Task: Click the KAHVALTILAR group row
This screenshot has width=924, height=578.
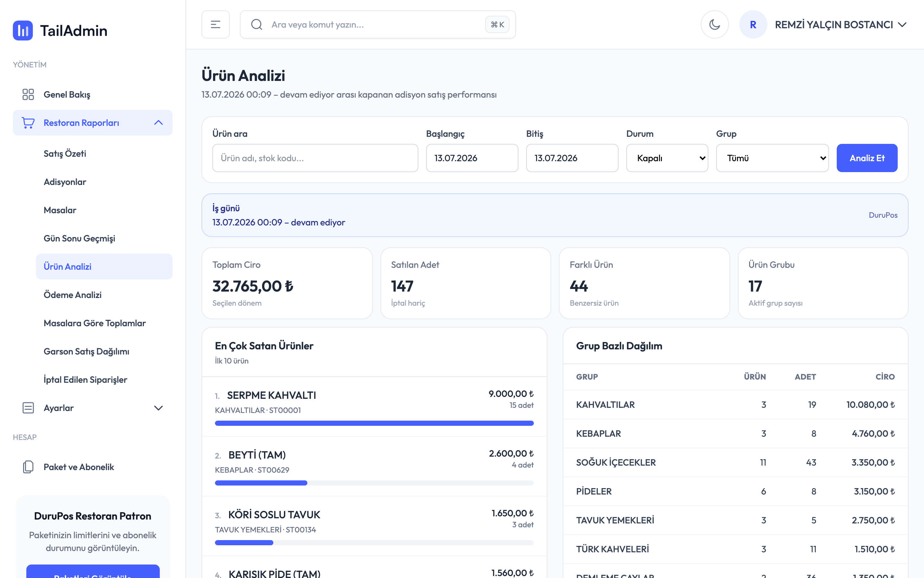Action: pos(735,405)
